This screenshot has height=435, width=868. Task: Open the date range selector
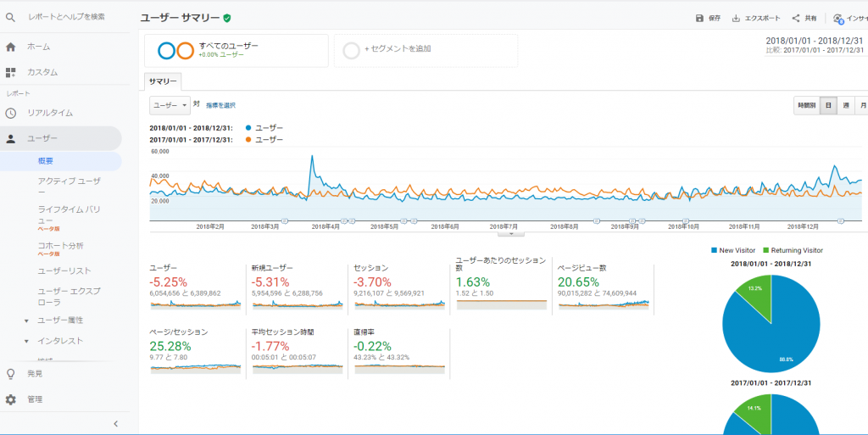[x=815, y=45]
